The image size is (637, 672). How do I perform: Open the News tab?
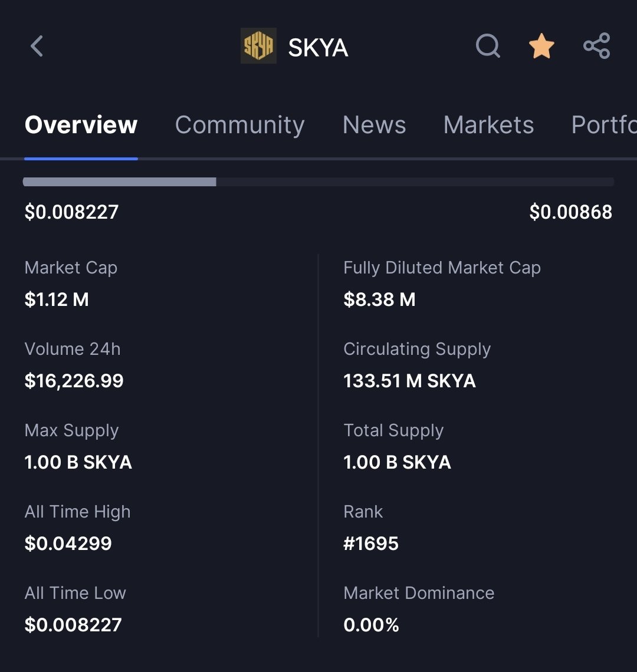tap(374, 125)
